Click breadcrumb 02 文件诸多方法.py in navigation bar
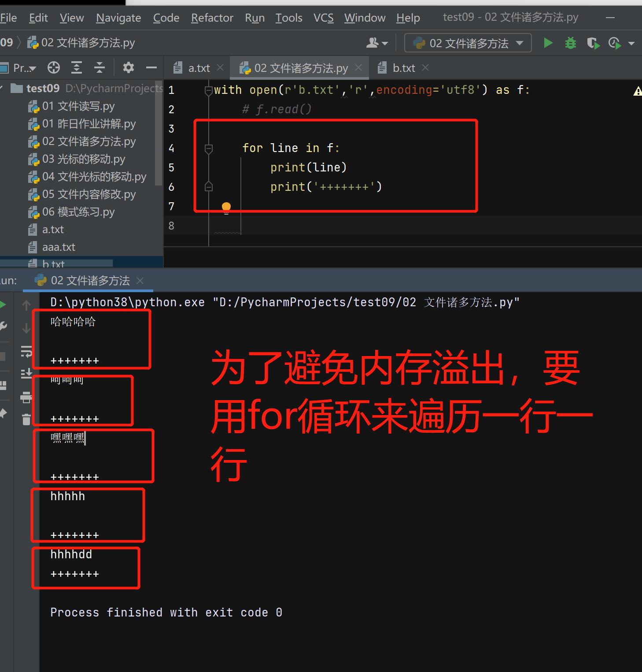Screen dimensions: 642x672 [x=81, y=43]
